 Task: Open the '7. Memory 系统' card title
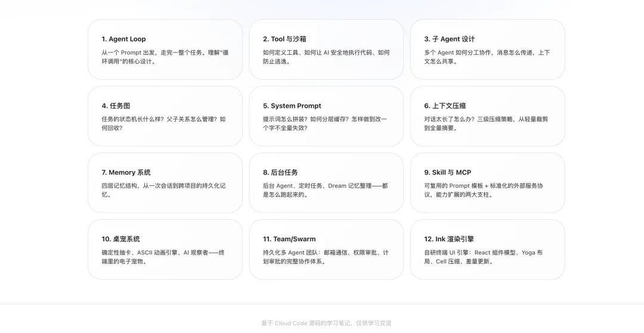coord(126,172)
